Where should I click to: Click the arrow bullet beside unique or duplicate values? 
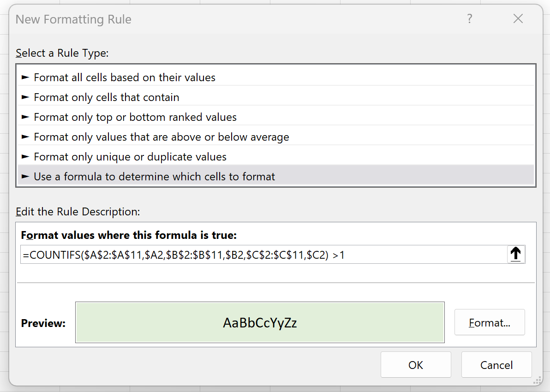coord(25,157)
